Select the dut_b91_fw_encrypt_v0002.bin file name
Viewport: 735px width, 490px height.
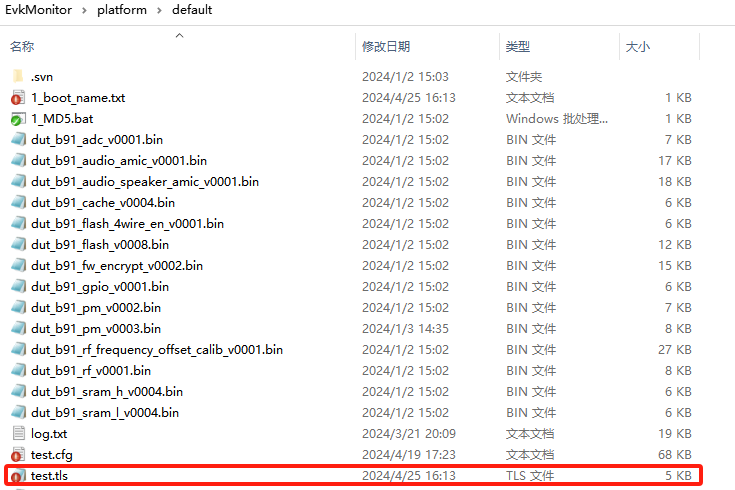coord(116,266)
